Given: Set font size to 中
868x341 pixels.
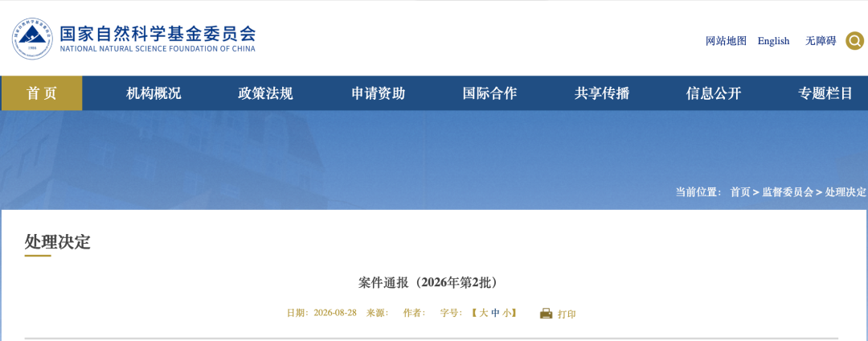Looking at the screenshot, I should pos(495,313).
